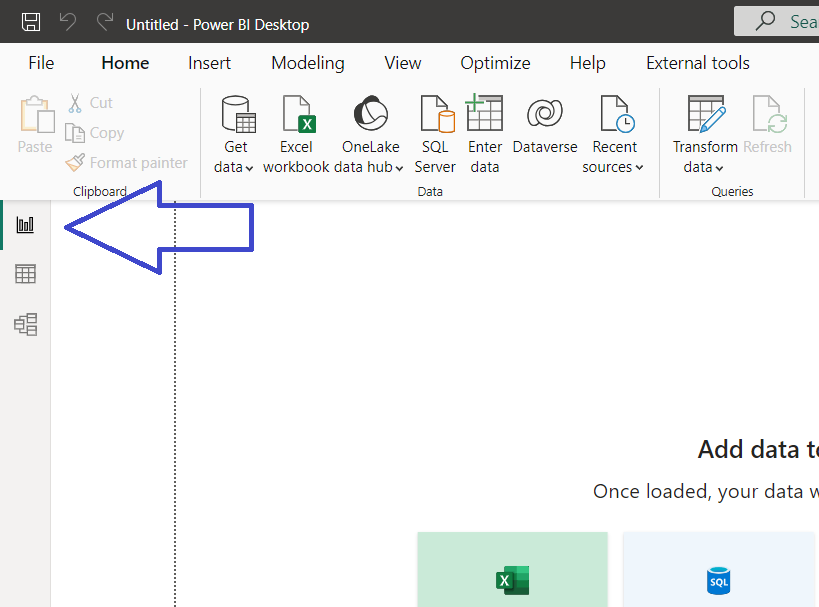Switch to Model view in sidebar
Screen dimensions: 819x607
click(x=25, y=324)
